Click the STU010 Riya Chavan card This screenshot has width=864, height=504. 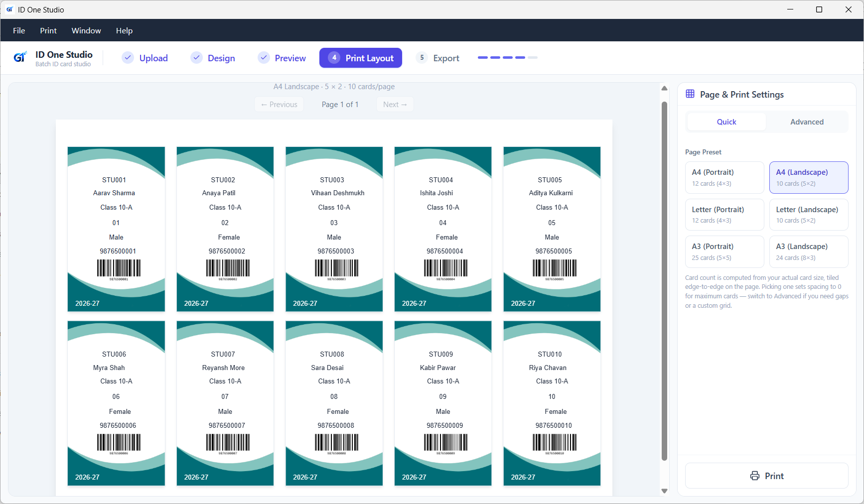[552, 403]
